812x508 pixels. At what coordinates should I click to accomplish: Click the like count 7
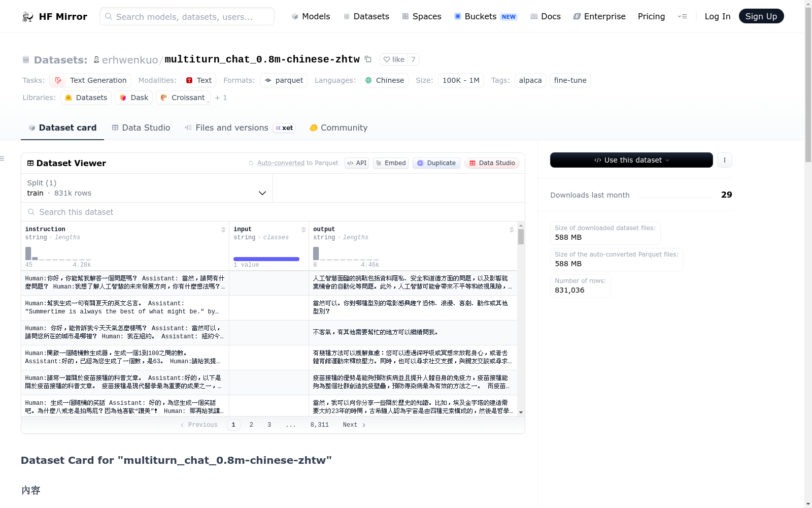[413, 59]
